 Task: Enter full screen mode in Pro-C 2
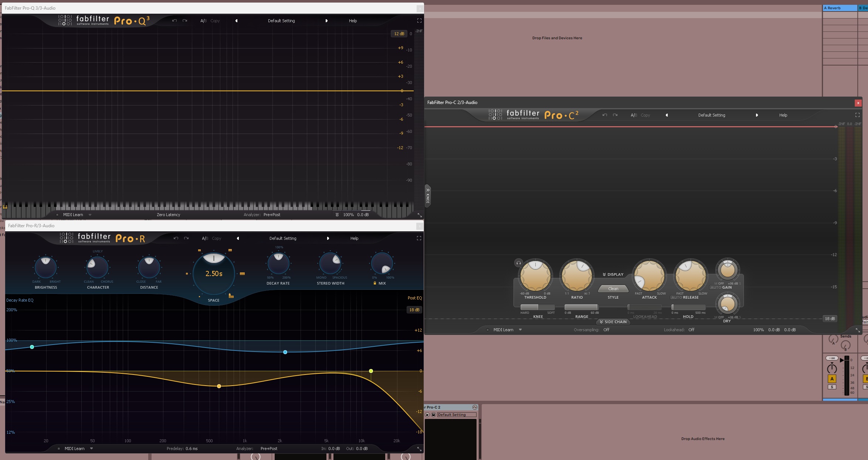tap(857, 115)
